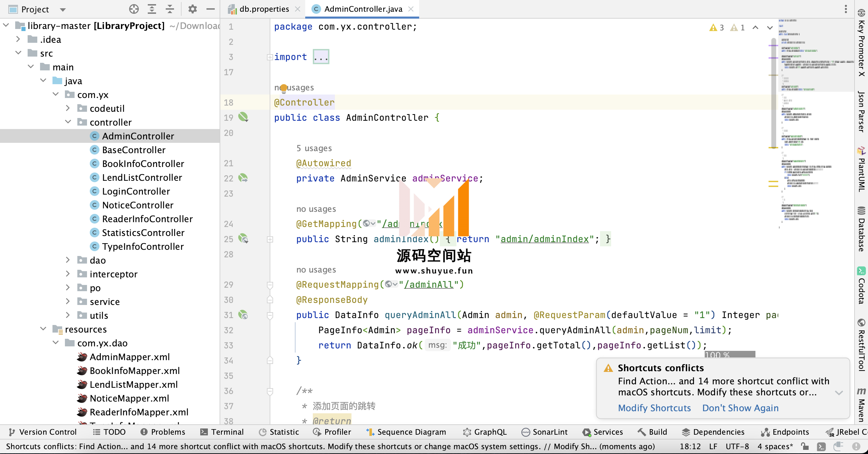Click Don't Show Again in notification
Image resolution: width=868 pixels, height=454 pixels.
pos(740,408)
